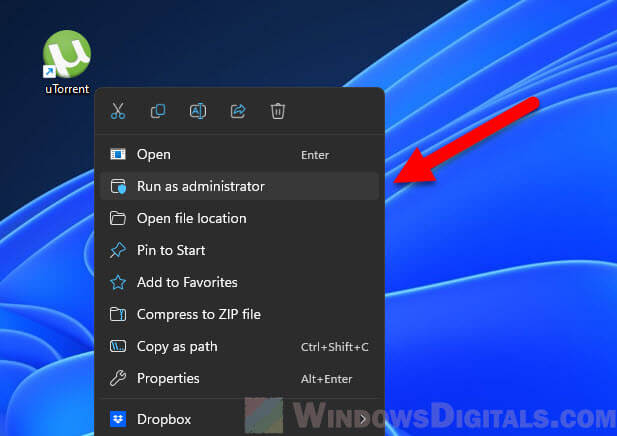The image size is (617, 436).
Task: Choose Open from the context menu
Action: (154, 154)
